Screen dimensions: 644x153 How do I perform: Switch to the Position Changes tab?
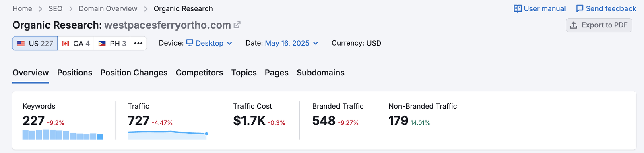pos(134,73)
